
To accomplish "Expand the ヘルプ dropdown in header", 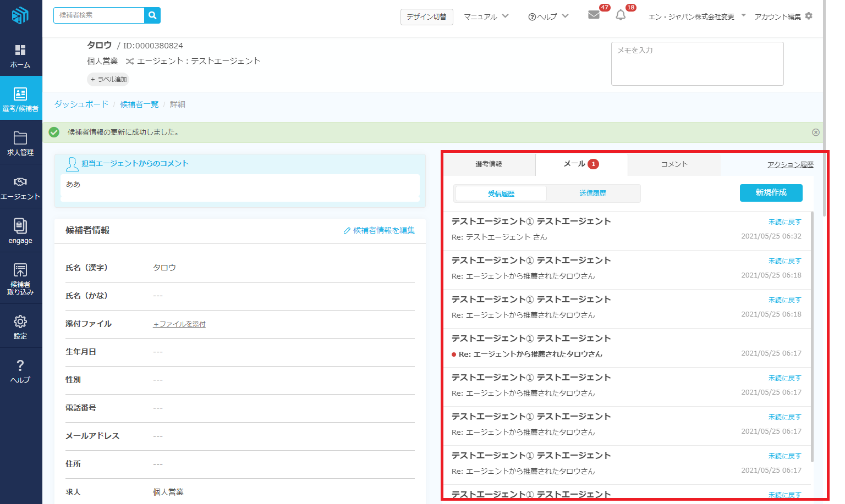I will point(548,16).
